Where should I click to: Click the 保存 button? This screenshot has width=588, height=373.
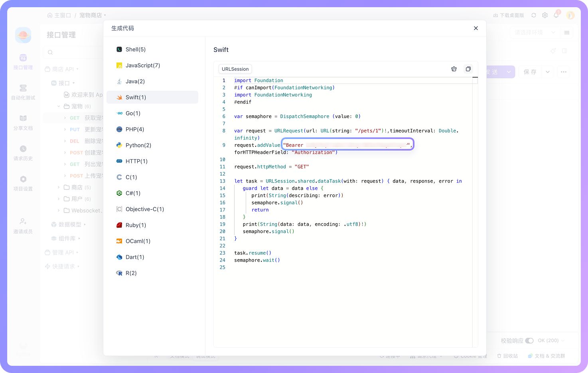(530, 72)
